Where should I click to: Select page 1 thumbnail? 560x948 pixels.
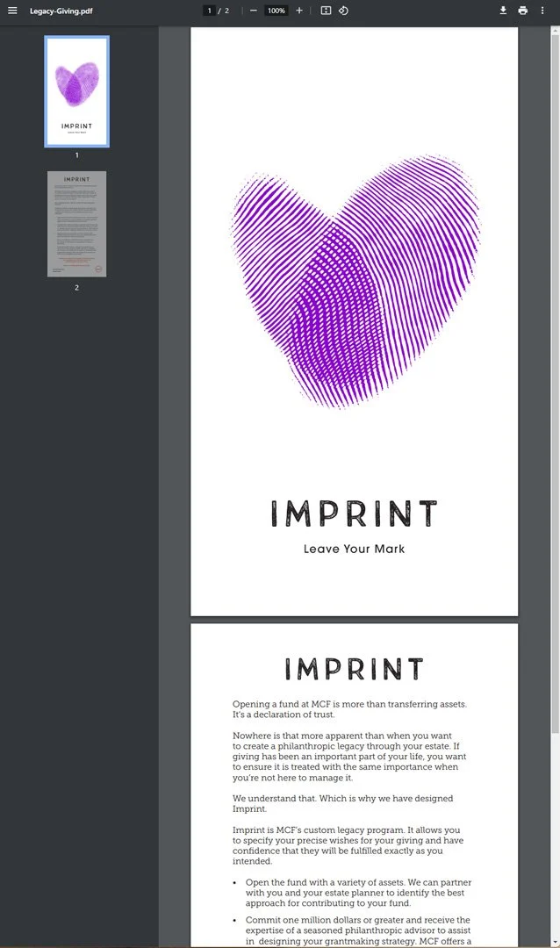77,91
